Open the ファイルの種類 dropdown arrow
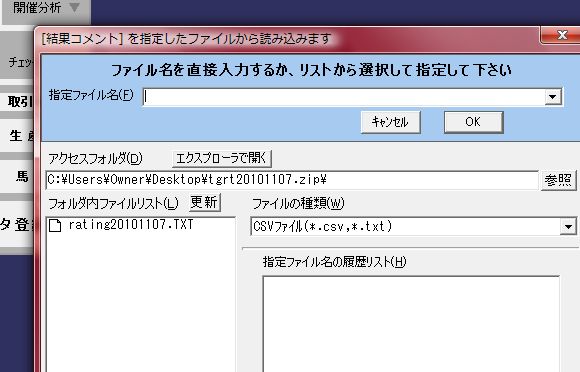580x372 pixels. click(569, 226)
